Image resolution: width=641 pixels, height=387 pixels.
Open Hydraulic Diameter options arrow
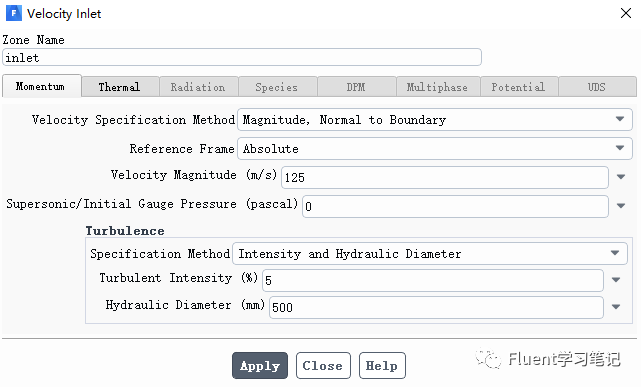pyautogui.click(x=616, y=306)
